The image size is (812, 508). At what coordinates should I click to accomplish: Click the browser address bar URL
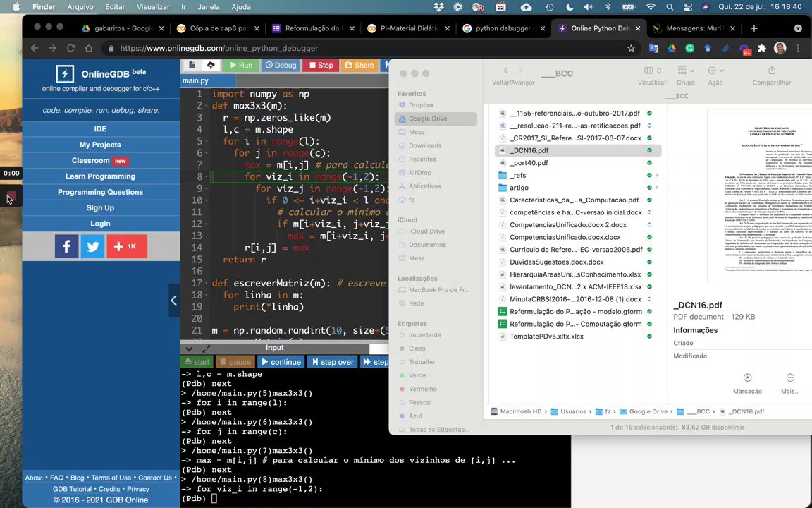pos(219,48)
